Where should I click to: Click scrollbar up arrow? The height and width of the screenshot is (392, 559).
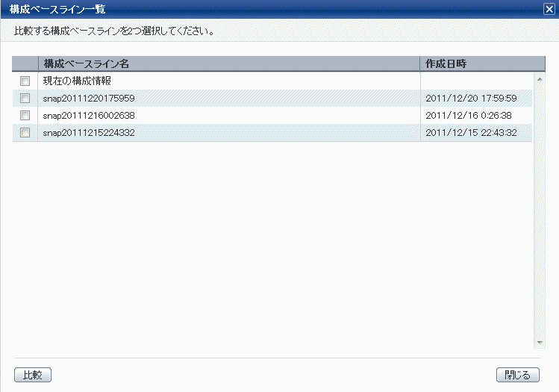click(x=540, y=79)
